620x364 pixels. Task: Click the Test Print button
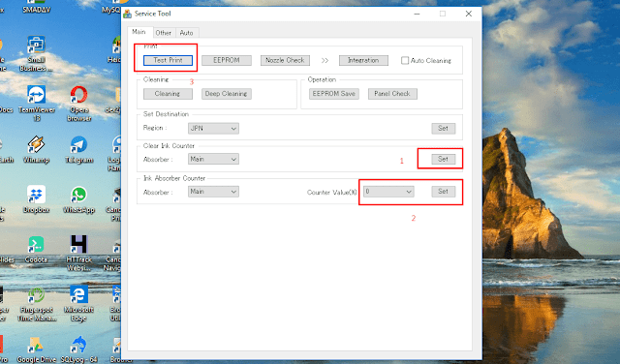[168, 60]
